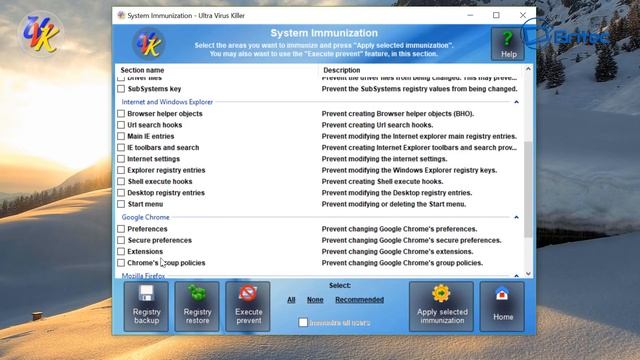
Task: Click 'Prevent changing Google Chrome's extensions.' text
Action: point(398,251)
